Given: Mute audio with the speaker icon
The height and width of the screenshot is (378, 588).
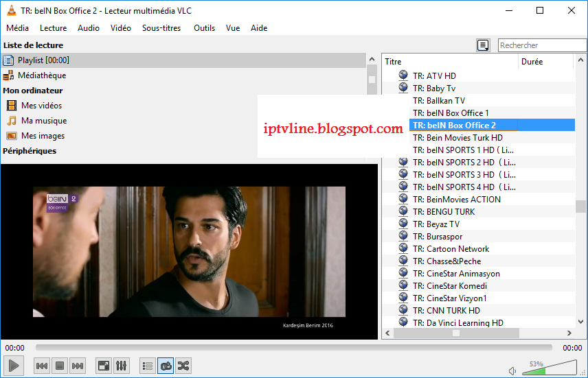Looking at the screenshot, I should pyautogui.click(x=512, y=371).
